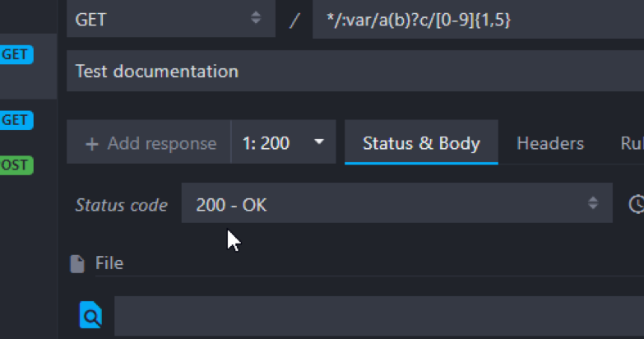Click the clock icon beside status code
This screenshot has width=644, height=339.
coord(637,204)
